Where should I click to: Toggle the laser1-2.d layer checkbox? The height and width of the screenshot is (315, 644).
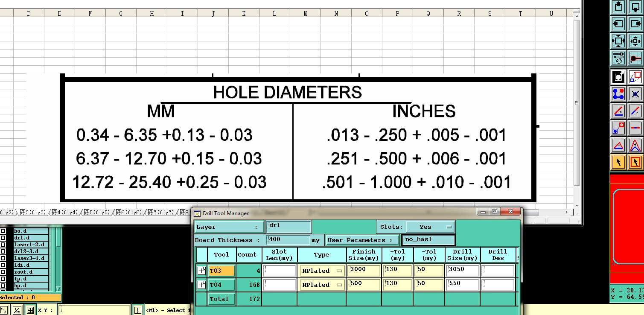[3, 245]
